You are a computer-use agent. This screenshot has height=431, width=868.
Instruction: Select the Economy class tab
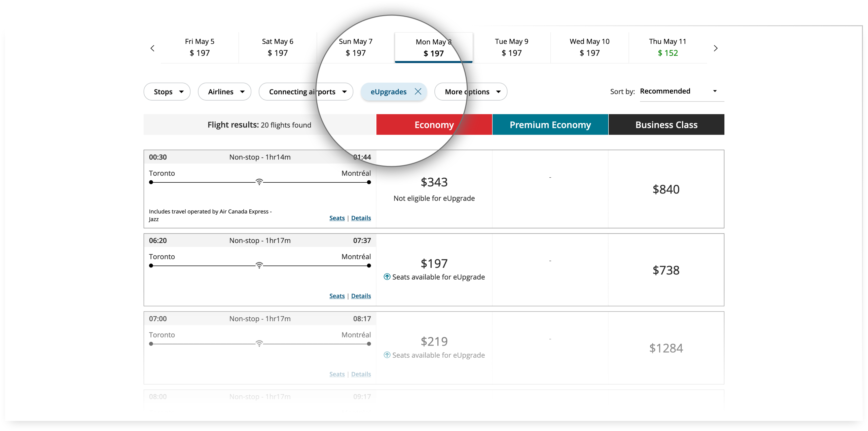[x=433, y=124]
